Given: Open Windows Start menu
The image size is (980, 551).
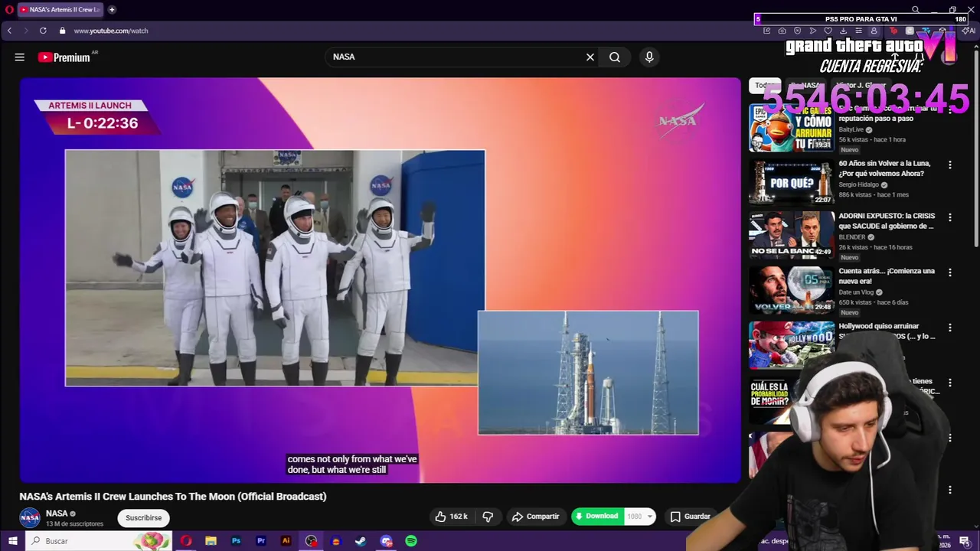Looking at the screenshot, I should tap(12, 541).
